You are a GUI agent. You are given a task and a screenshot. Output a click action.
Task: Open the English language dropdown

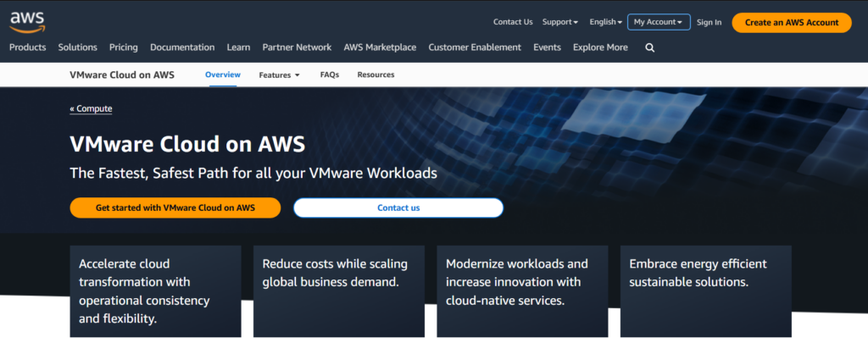tap(605, 22)
